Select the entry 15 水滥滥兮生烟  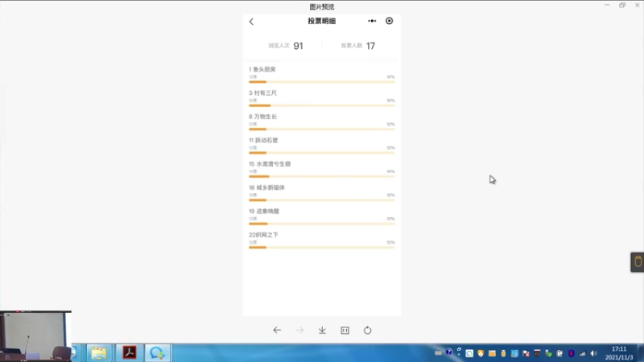tap(270, 164)
